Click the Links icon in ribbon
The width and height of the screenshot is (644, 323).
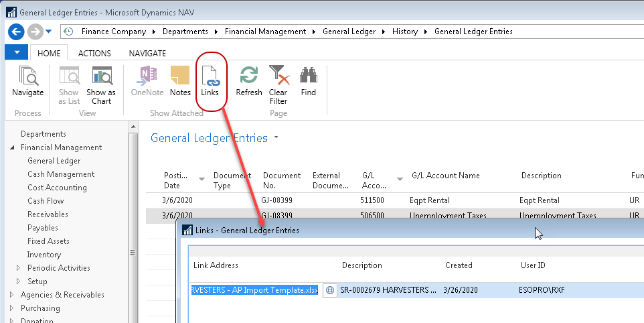[x=210, y=82]
